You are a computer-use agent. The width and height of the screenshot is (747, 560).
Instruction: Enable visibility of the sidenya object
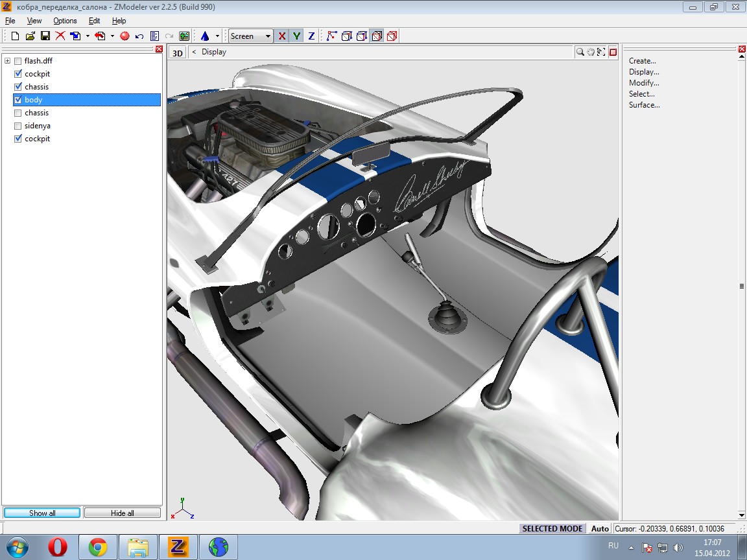point(18,126)
